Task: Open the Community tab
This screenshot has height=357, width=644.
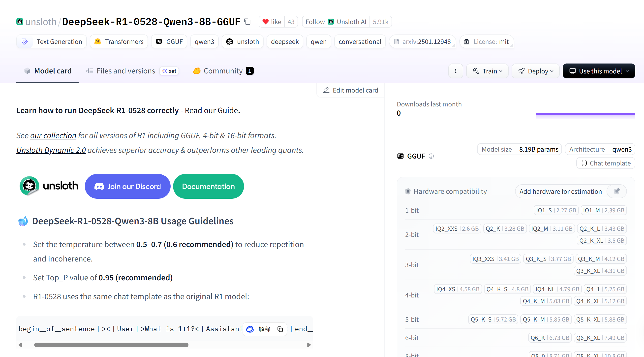Action: coord(223,71)
